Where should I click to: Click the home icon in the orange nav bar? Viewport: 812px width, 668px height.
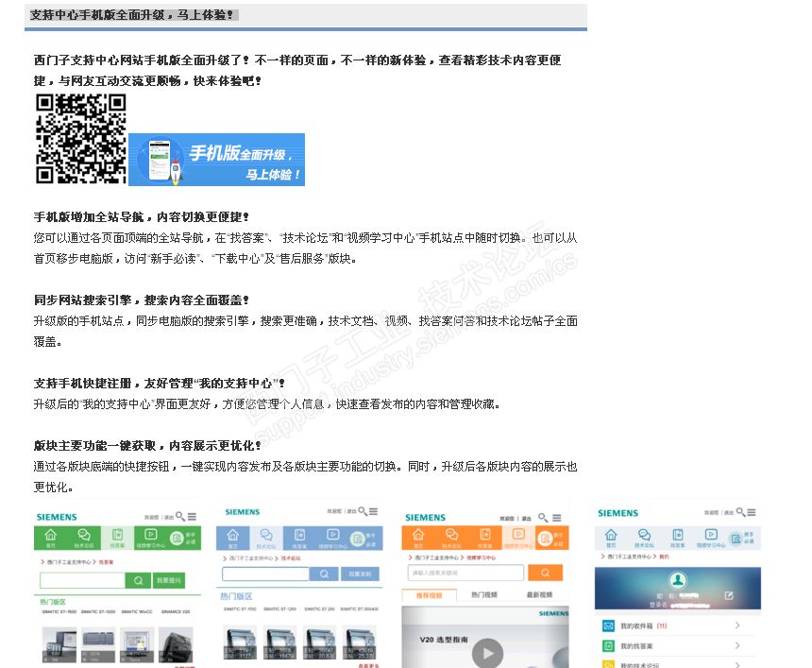pos(418,534)
